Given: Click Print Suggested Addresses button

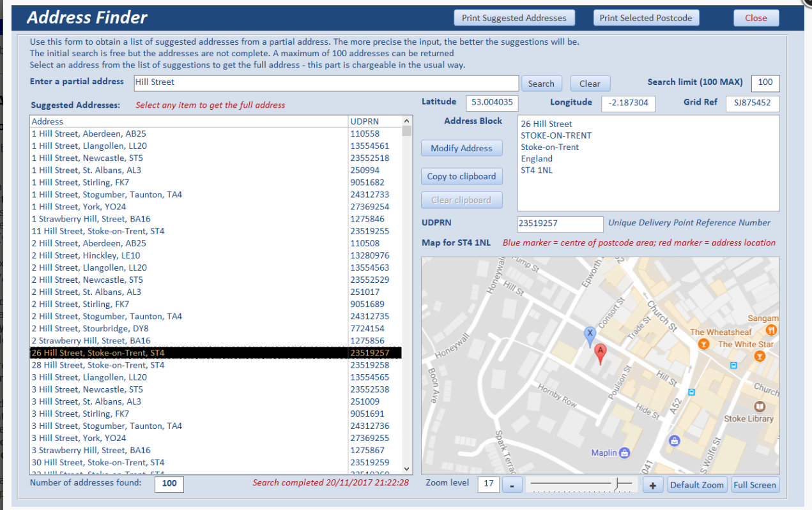Looking at the screenshot, I should pos(514,18).
